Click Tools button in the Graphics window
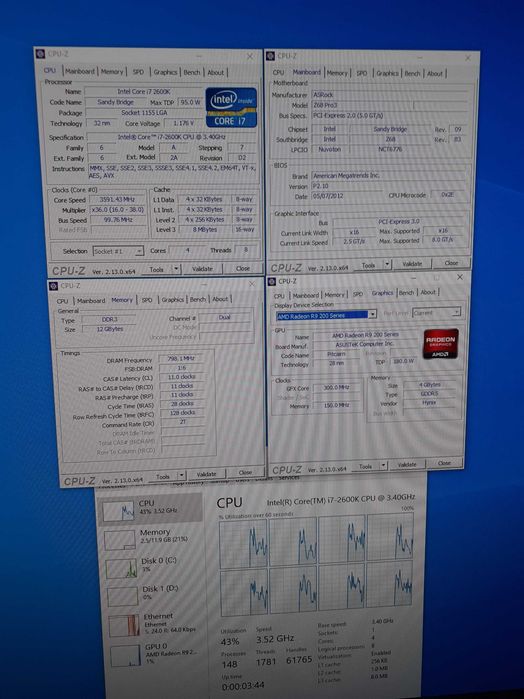 click(365, 466)
